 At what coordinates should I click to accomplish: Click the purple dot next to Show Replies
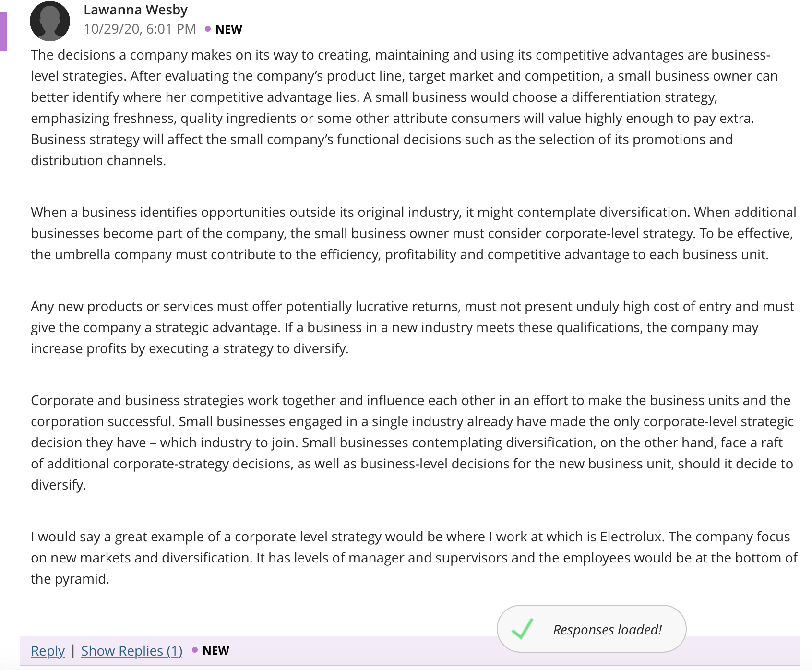click(x=195, y=650)
